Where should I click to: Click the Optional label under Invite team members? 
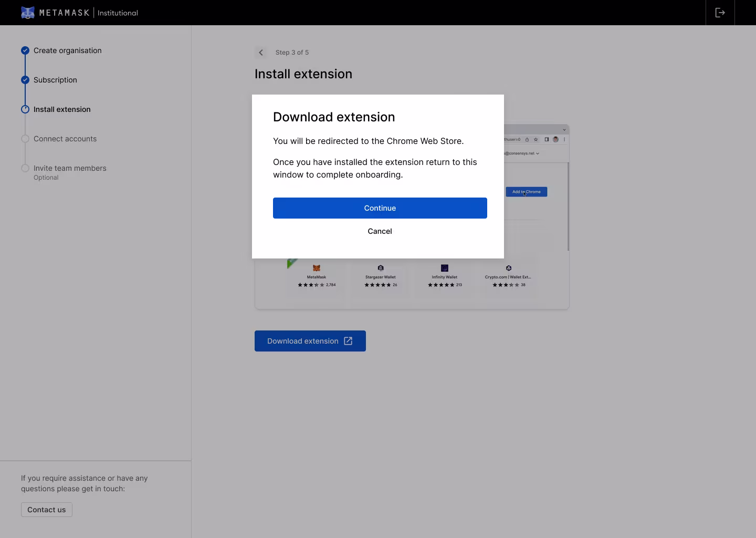point(46,178)
